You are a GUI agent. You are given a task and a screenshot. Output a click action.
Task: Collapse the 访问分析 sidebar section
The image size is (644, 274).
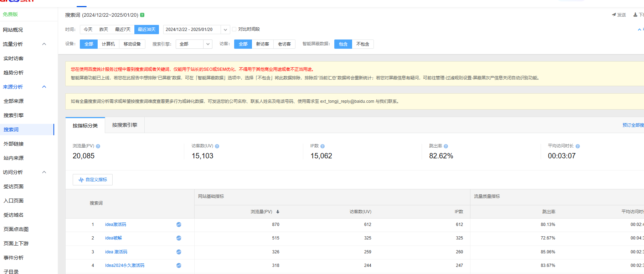click(x=44, y=172)
